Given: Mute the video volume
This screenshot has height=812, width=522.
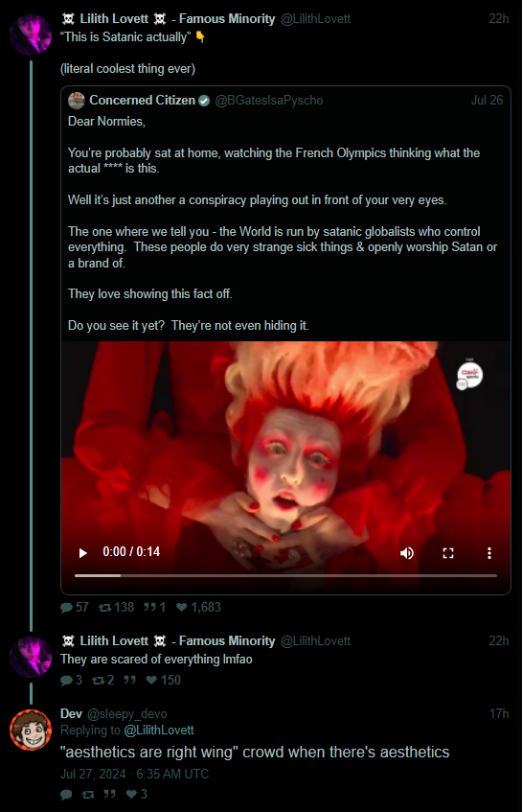Looking at the screenshot, I should tap(407, 553).
